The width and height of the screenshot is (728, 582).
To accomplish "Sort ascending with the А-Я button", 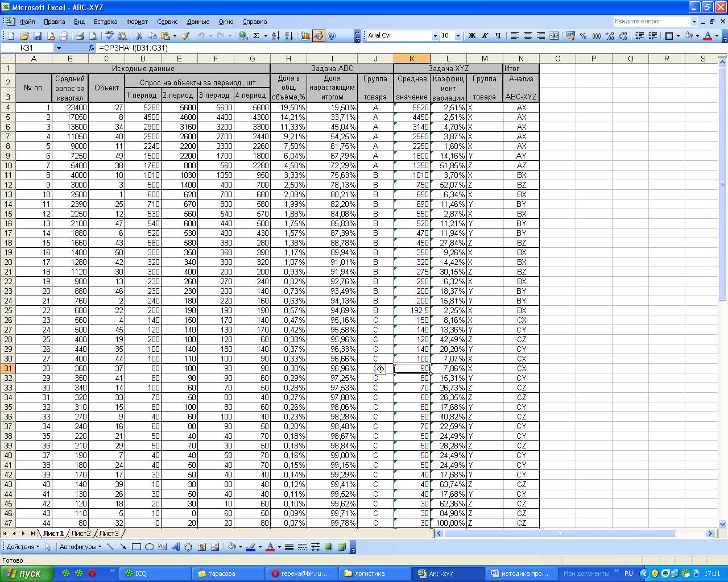I will (275, 36).
